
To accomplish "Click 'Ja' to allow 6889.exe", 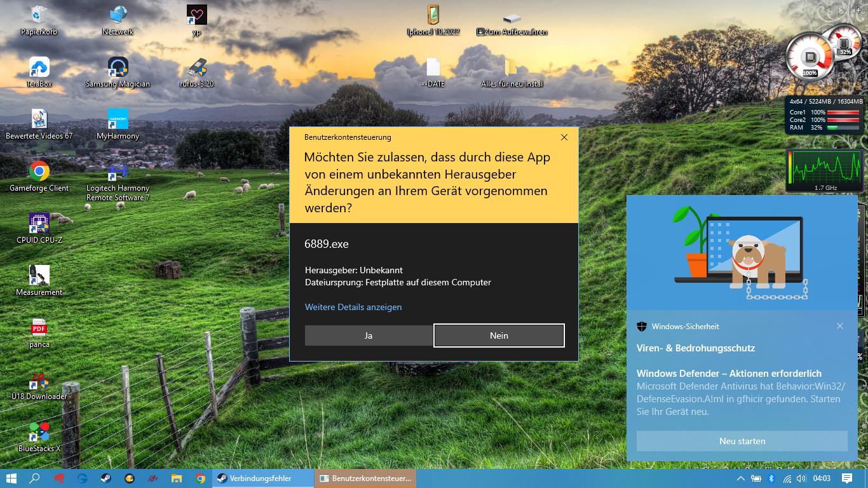I will coord(369,335).
